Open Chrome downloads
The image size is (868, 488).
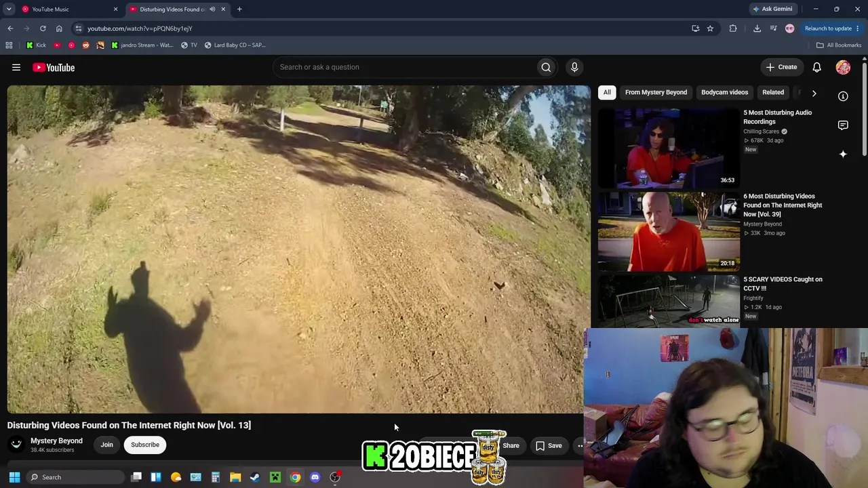pos(757,28)
